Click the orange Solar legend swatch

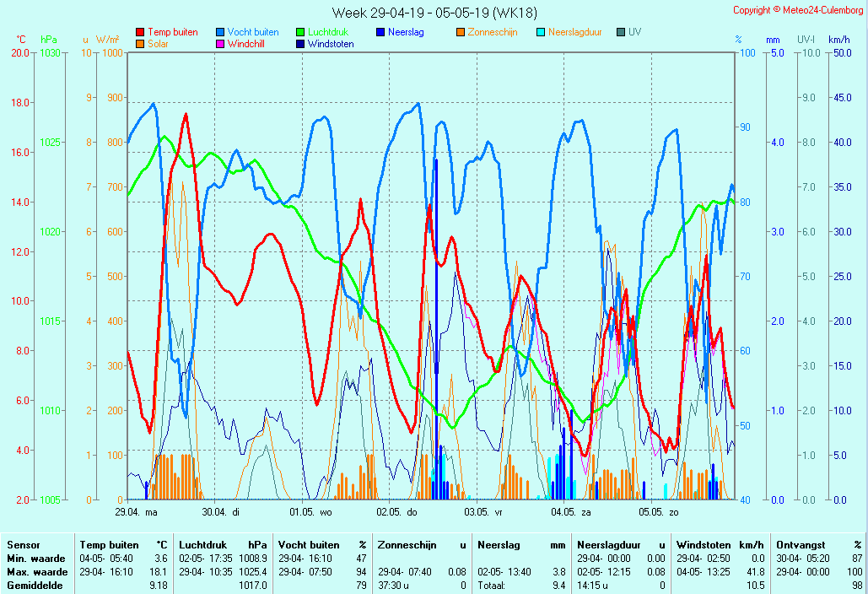coord(140,44)
